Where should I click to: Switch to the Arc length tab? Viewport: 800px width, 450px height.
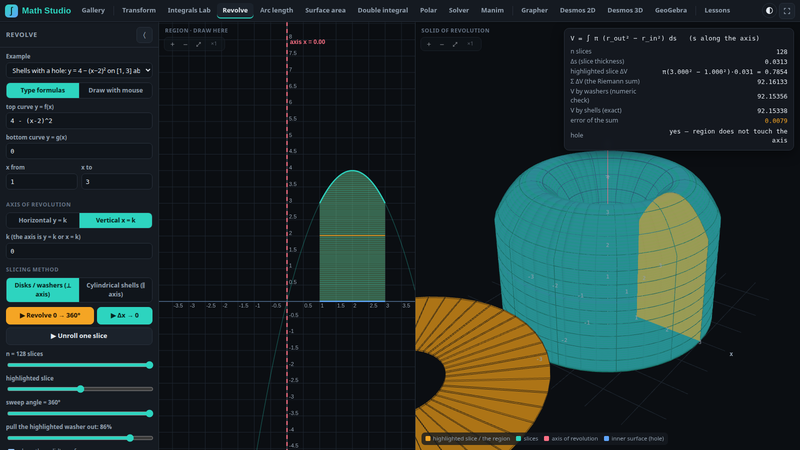tap(277, 10)
